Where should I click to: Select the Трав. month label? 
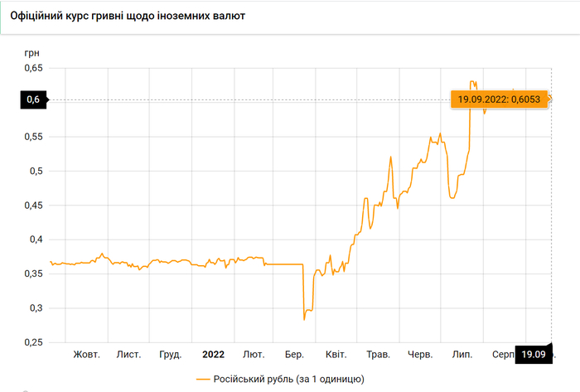378,355
